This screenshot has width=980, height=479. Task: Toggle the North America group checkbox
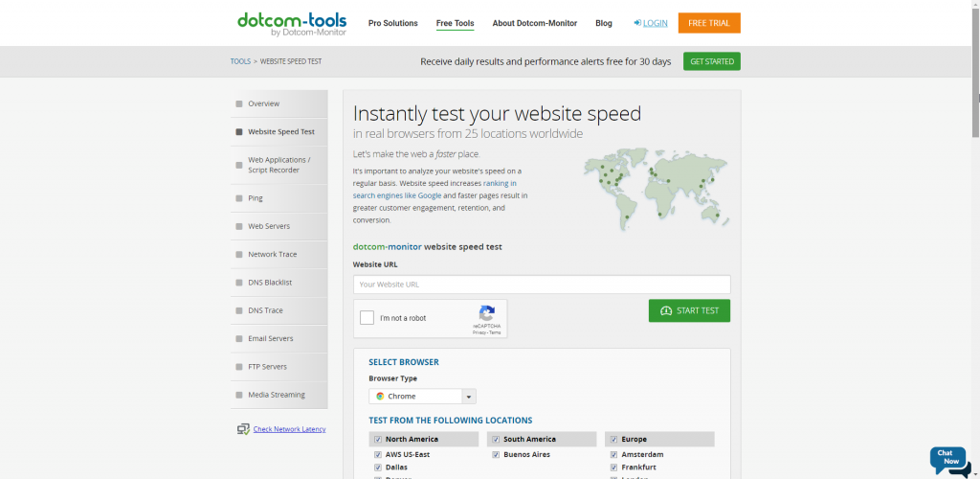[377, 439]
